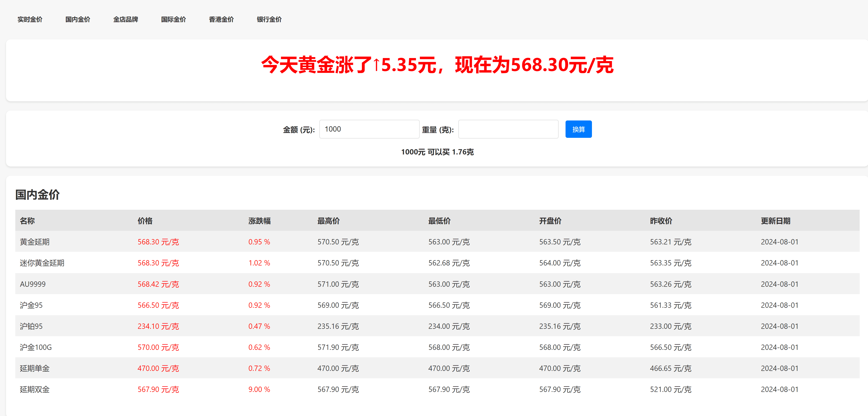Click the red headline showing 568.30元/克

click(x=437, y=65)
